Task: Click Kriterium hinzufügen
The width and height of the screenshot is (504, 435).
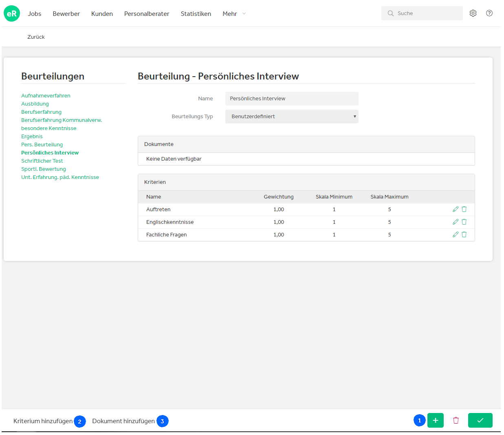Action: tap(43, 421)
